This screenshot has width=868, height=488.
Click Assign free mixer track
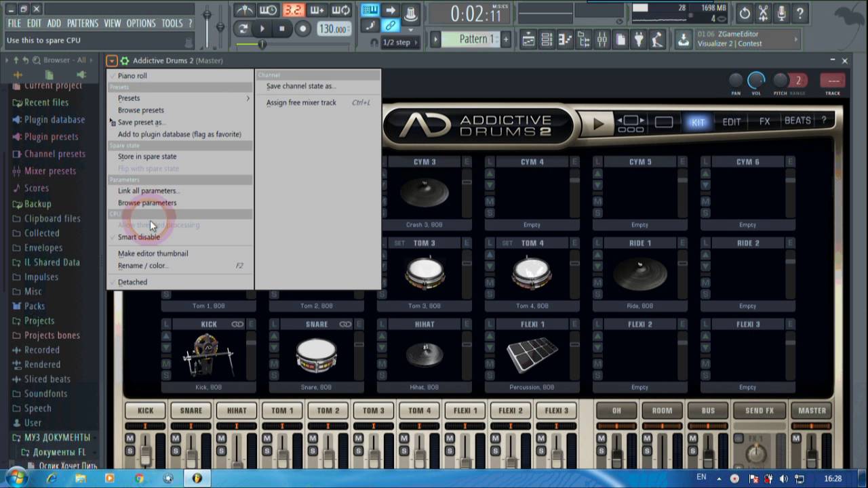pos(317,103)
